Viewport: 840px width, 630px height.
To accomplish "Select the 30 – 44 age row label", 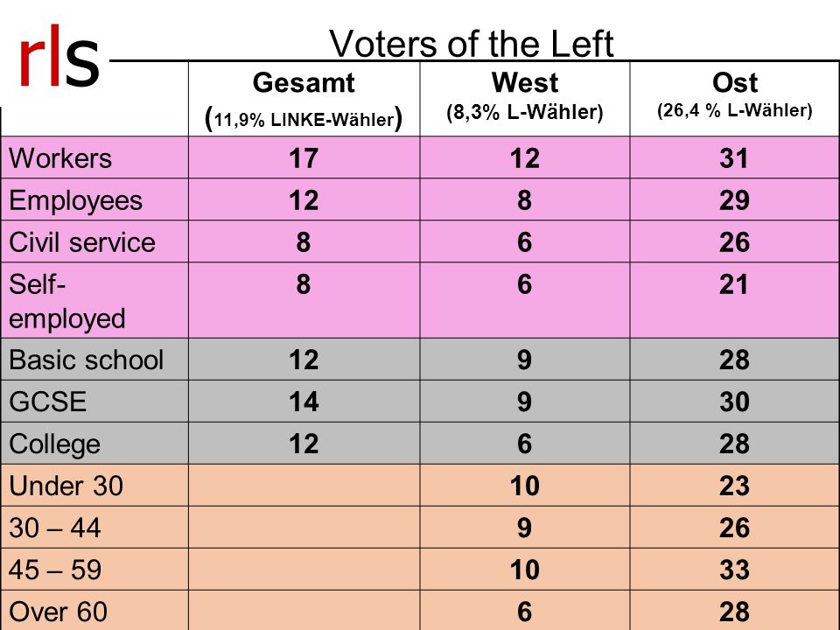I will [54, 528].
